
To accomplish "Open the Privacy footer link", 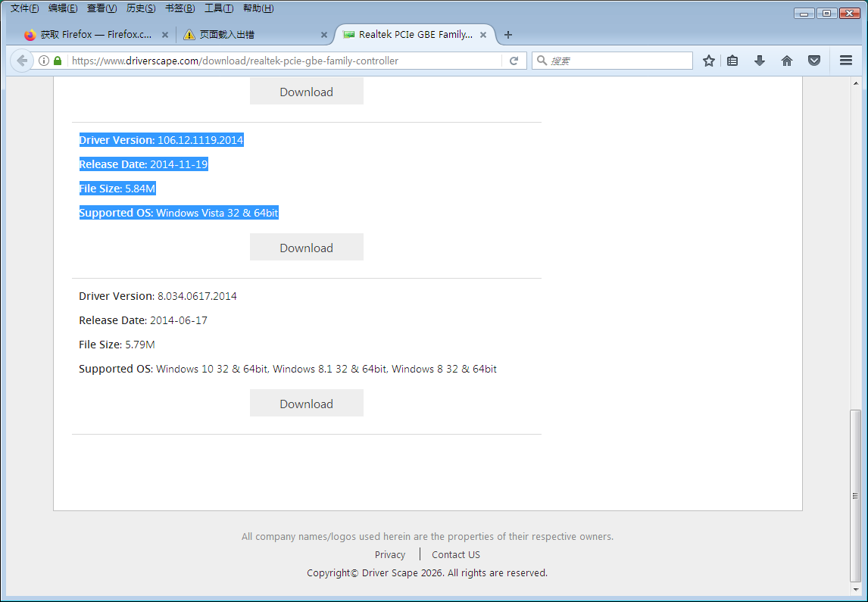I will click(x=390, y=555).
